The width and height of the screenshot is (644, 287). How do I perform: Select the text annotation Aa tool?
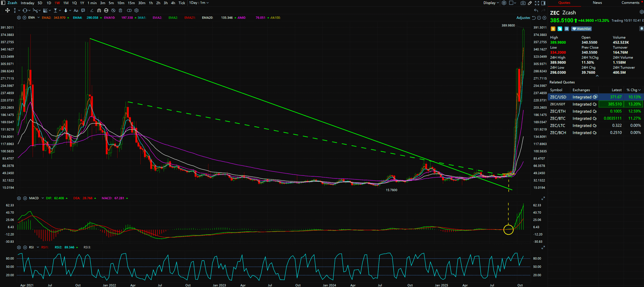[x=76, y=10]
